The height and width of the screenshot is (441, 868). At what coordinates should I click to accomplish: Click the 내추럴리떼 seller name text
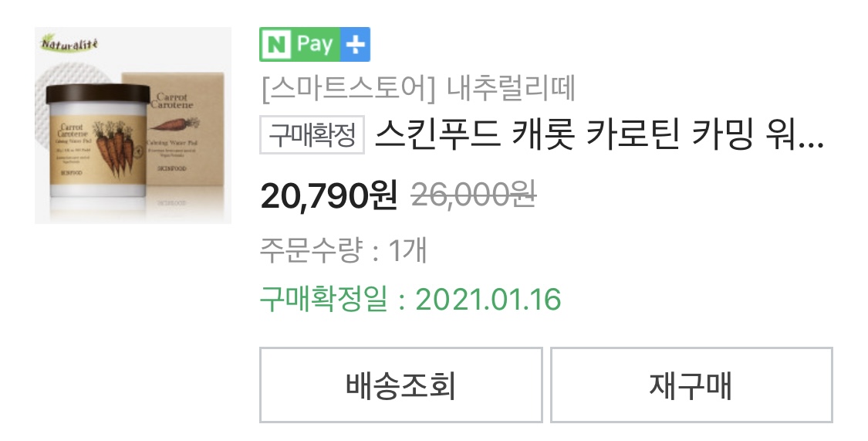point(511,89)
